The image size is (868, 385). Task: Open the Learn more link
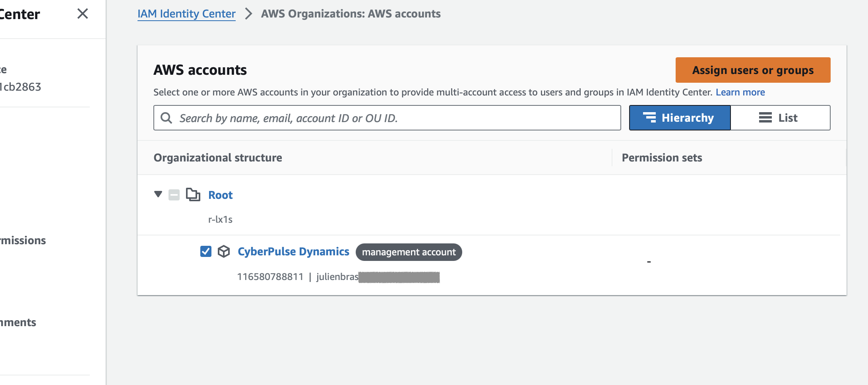pos(740,92)
